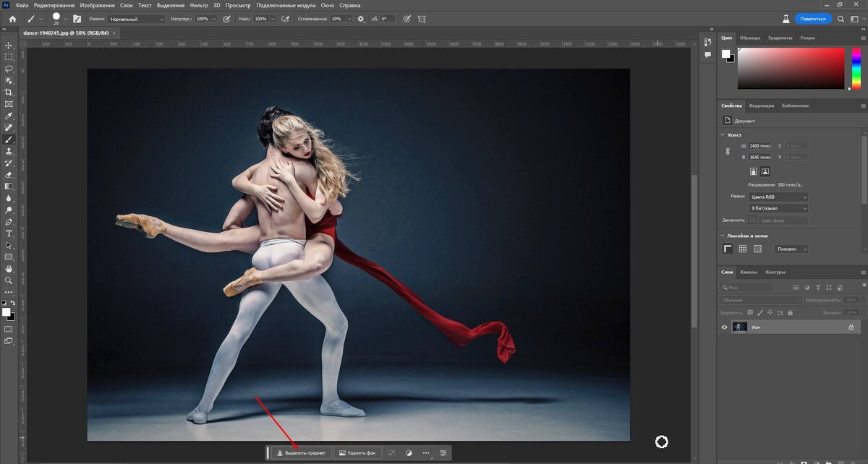Show rulers toggle in Линейки и сетки
Image resolution: width=868 pixels, height=464 pixels.
coord(728,249)
